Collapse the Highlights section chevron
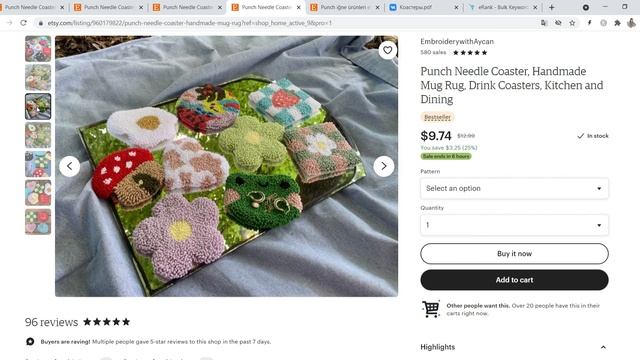The height and width of the screenshot is (360, 640). [x=603, y=347]
